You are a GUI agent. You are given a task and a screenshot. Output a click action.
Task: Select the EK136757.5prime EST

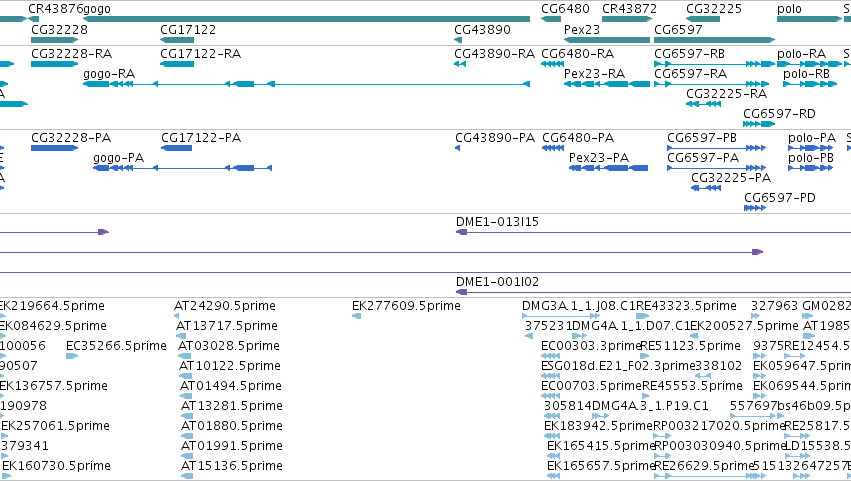[3, 397]
